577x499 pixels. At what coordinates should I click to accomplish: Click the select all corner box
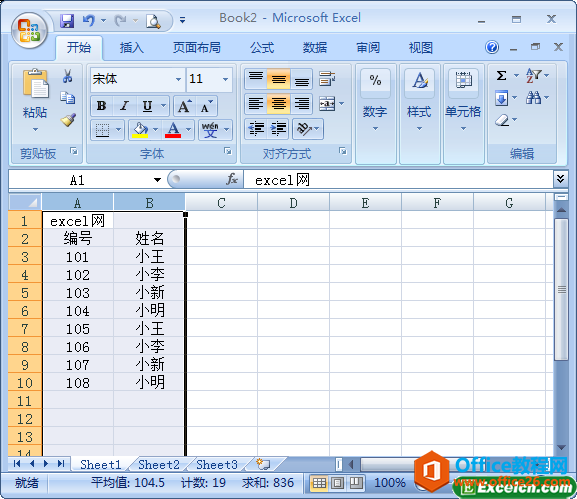pos(25,202)
